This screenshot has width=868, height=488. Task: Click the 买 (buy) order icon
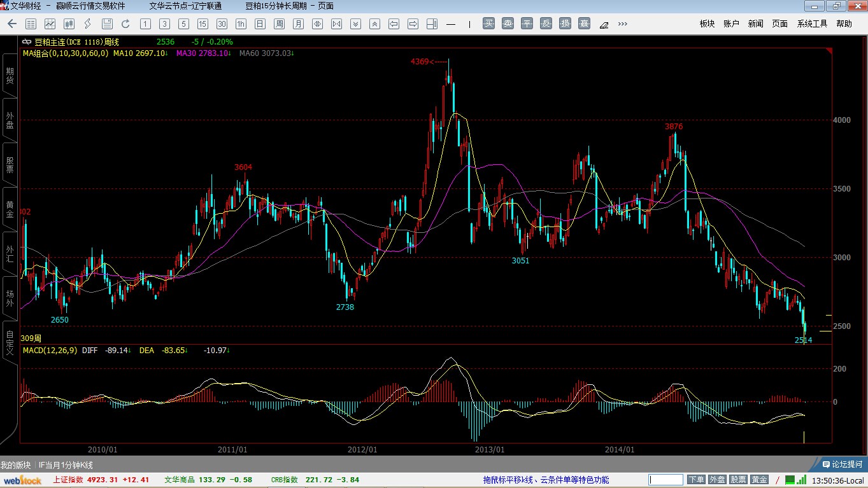click(488, 24)
